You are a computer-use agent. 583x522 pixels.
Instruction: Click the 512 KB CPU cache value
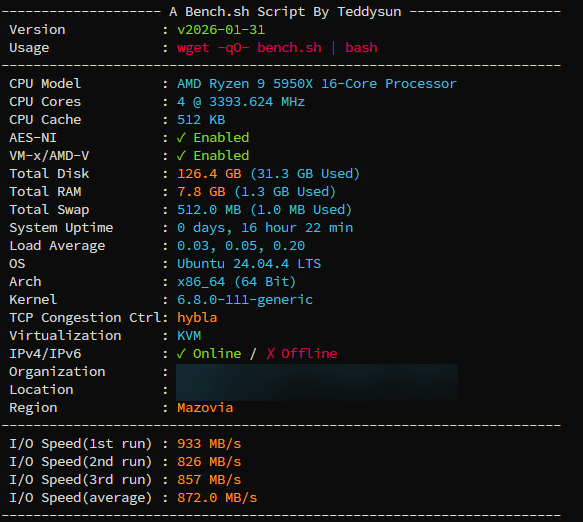[x=201, y=120]
